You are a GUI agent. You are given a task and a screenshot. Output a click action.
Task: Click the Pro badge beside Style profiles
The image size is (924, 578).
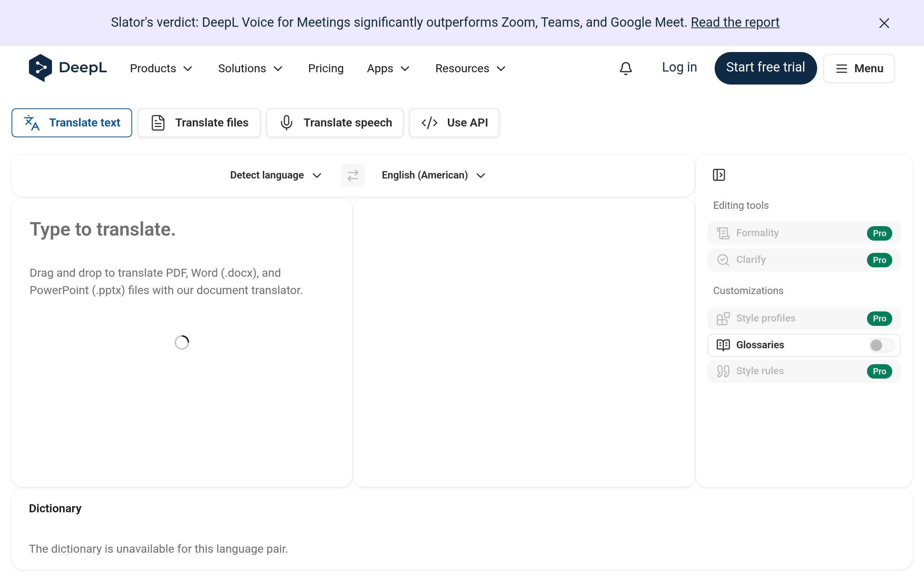tap(879, 318)
